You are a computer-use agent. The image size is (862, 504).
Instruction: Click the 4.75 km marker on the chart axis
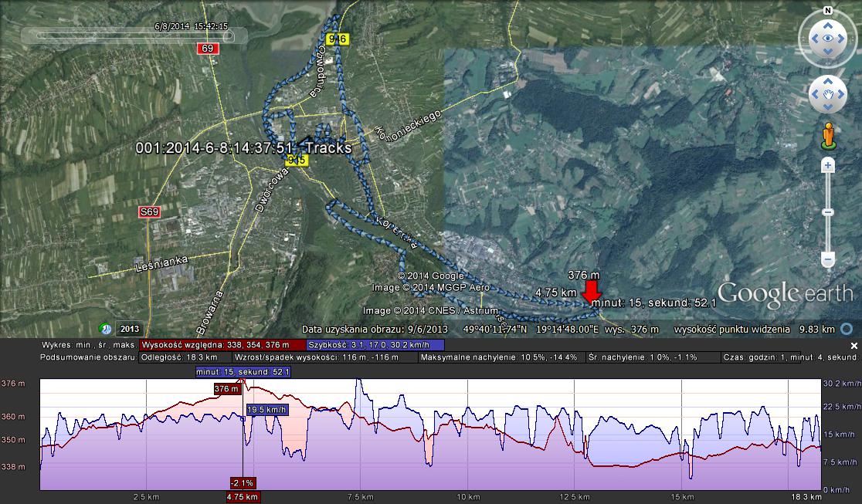pos(243,497)
